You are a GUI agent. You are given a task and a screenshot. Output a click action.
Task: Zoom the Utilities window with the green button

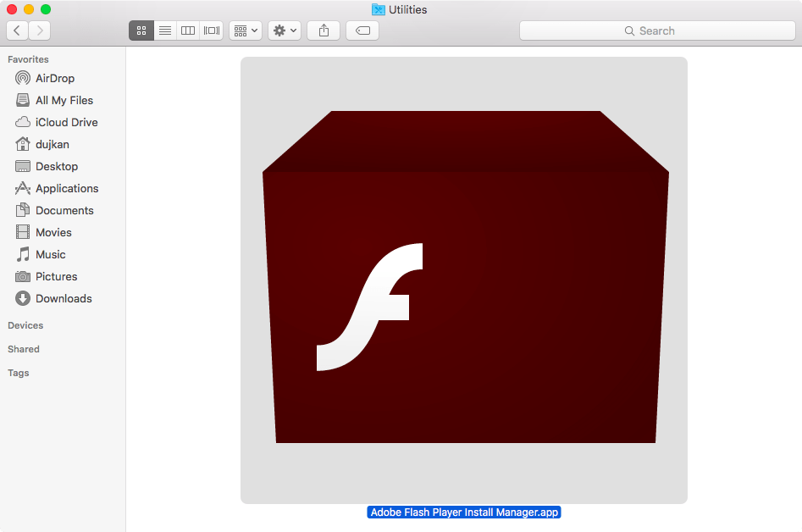[46, 9]
